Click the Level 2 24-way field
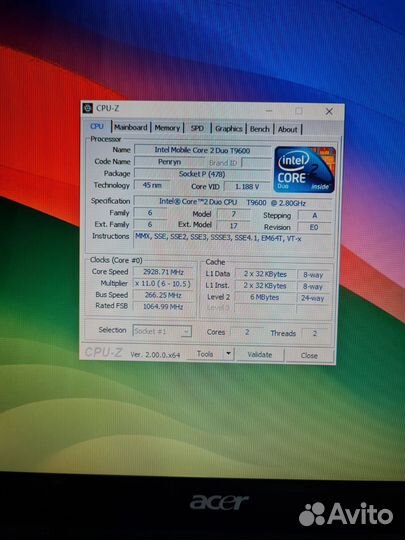The height and width of the screenshot is (540, 405). [313, 298]
